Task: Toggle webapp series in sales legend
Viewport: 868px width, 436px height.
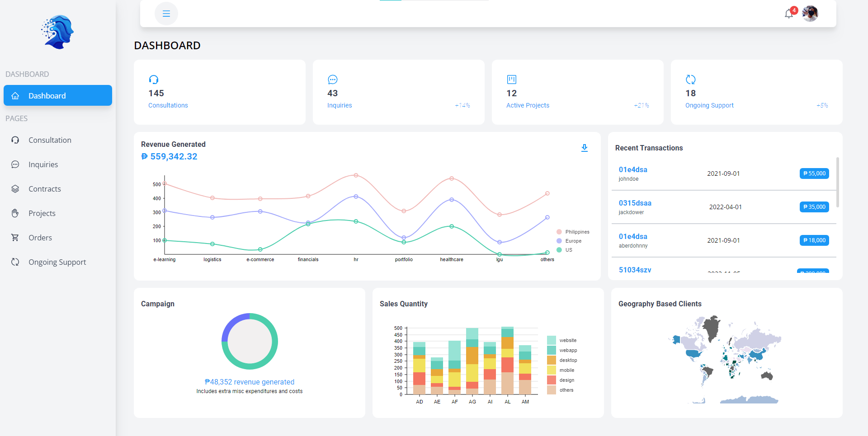Action: [562, 350]
